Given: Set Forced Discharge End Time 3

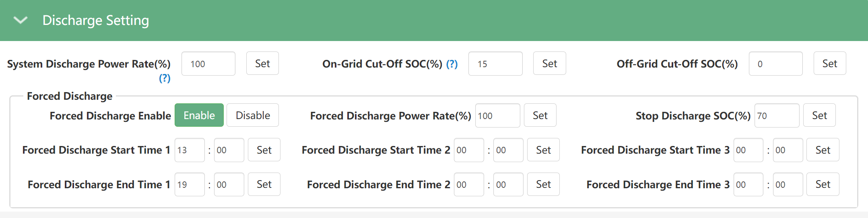Looking at the screenshot, I should coord(823,185).
